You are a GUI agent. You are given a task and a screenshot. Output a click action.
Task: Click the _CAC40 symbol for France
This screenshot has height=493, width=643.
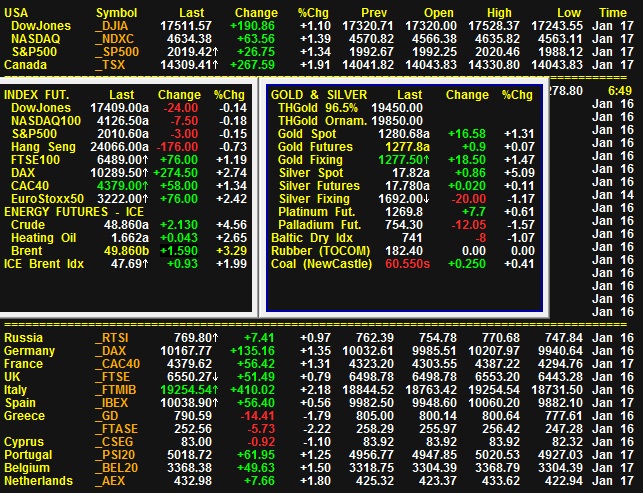click(x=117, y=364)
